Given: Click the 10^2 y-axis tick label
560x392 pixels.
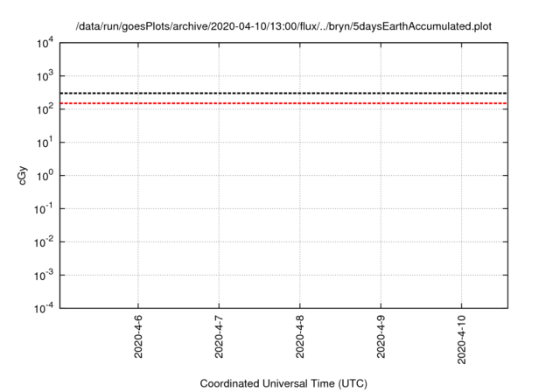Looking at the screenshot, I should (45, 109).
